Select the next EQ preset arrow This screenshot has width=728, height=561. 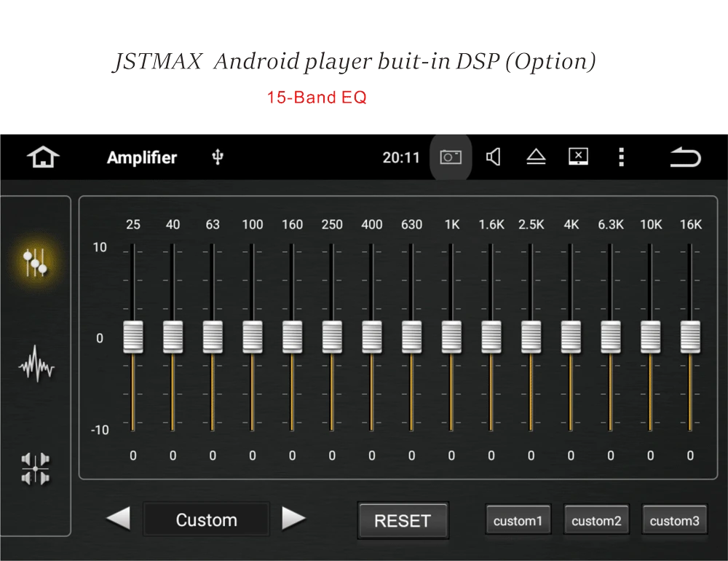click(294, 518)
